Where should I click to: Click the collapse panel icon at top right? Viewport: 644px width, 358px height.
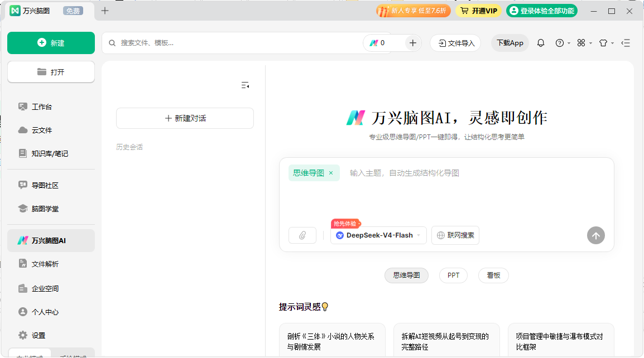[x=626, y=43]
